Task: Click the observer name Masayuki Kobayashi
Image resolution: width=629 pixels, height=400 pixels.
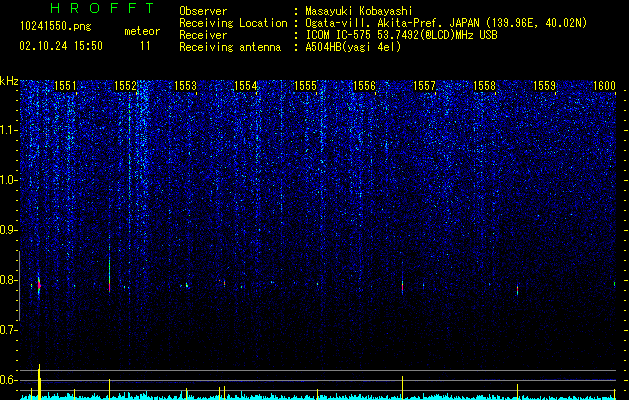Action: click(359, 11)
